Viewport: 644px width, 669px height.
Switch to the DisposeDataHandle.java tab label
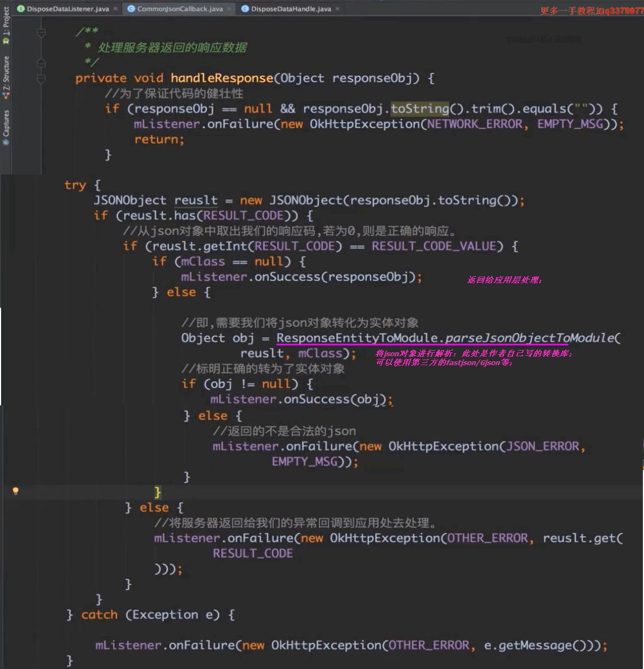coord(290,9)
